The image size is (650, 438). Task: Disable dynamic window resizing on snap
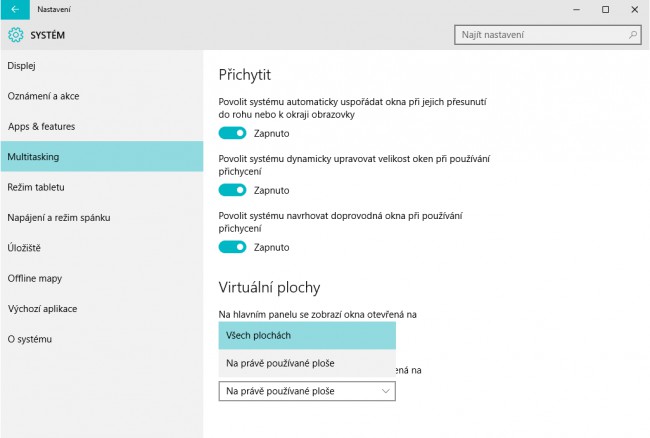coord(232,190)
